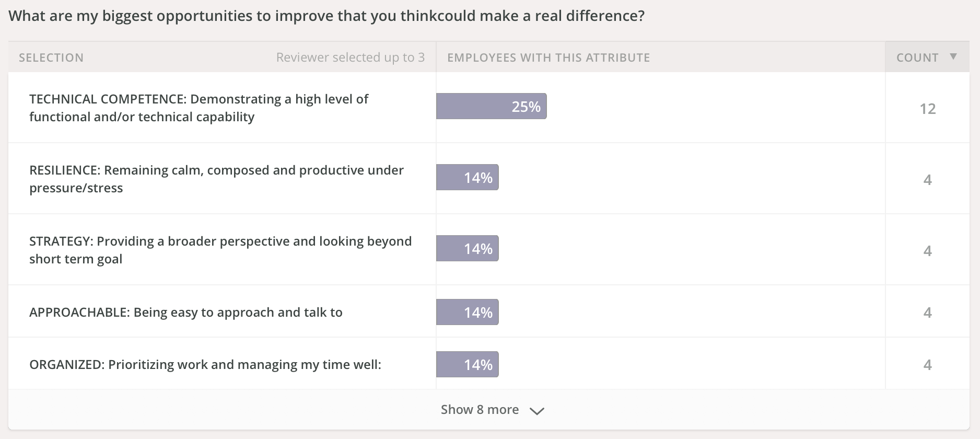Viewport: 980px width, 439px height.
Task: Click the Organized 14% bar
Action: [468, 364]
